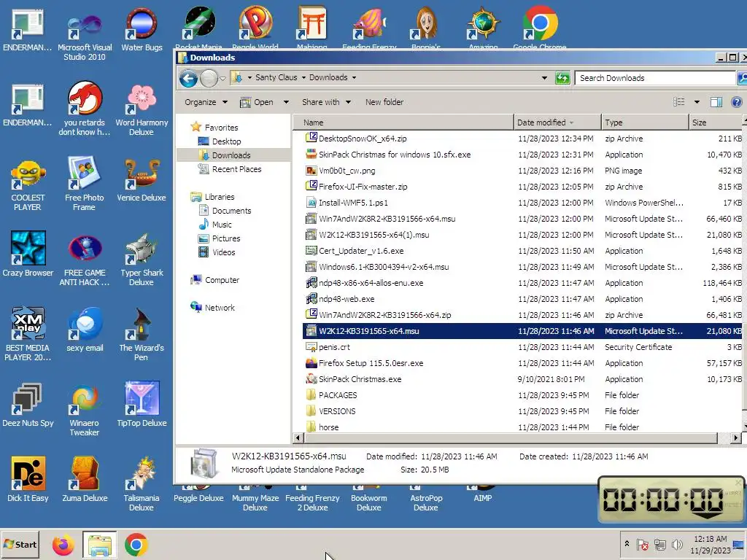Image resolution: width=747 pixels, height=560 pixels.
Task: Click horizontal scrollbar right arrow in file list
Action: pyautogui.click(x=736, y=437)
